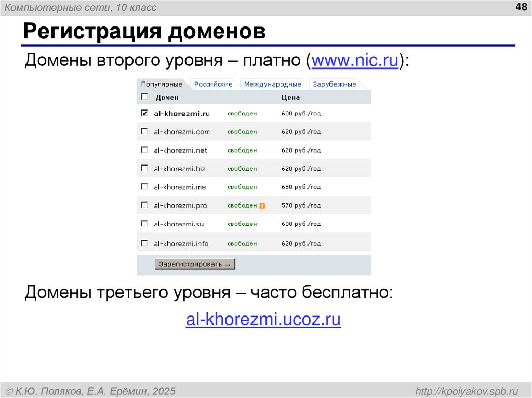The height and width of the screenshot is (398, 532).
Task: Check the al-khorezmi.com domain
Action: 144,131
